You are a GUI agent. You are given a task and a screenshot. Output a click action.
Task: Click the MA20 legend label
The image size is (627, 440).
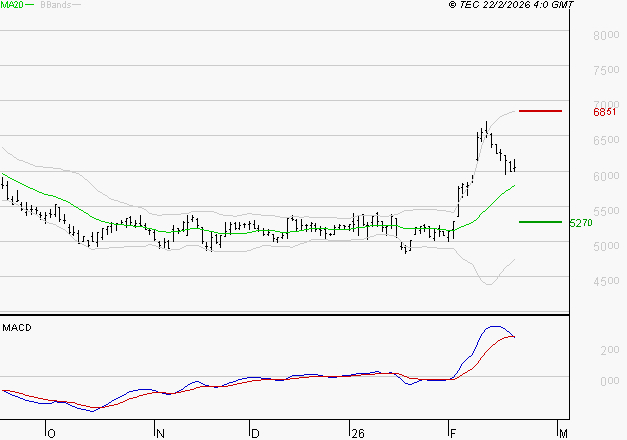[x=12, y=4]
